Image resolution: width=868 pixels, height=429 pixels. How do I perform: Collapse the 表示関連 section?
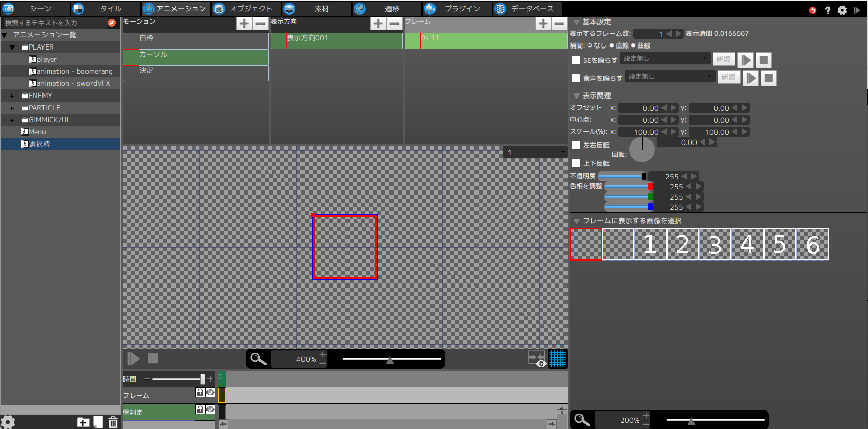[576, 96]
